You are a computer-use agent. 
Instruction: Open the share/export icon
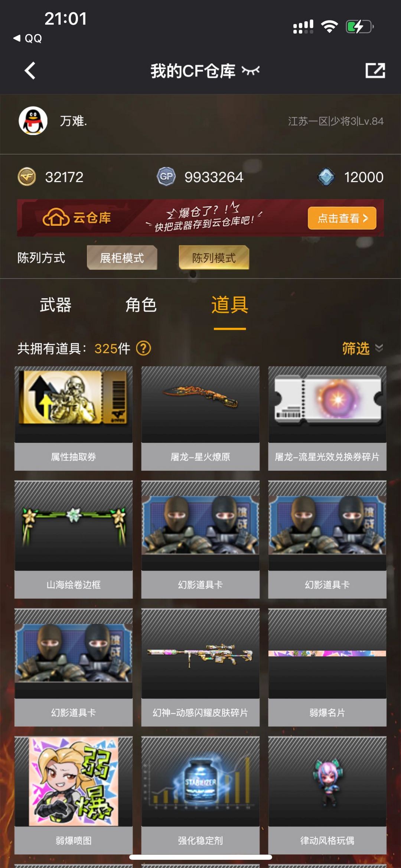(x=375, y=70)
